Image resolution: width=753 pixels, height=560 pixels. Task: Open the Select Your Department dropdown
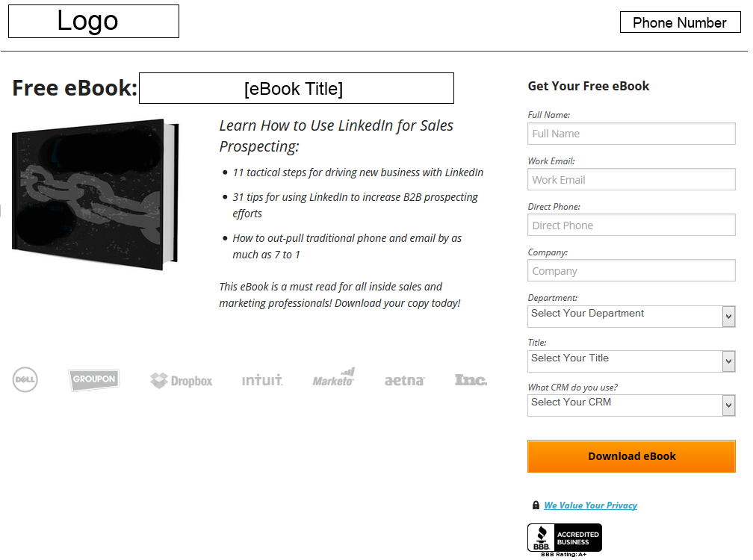tap(631, 316)
